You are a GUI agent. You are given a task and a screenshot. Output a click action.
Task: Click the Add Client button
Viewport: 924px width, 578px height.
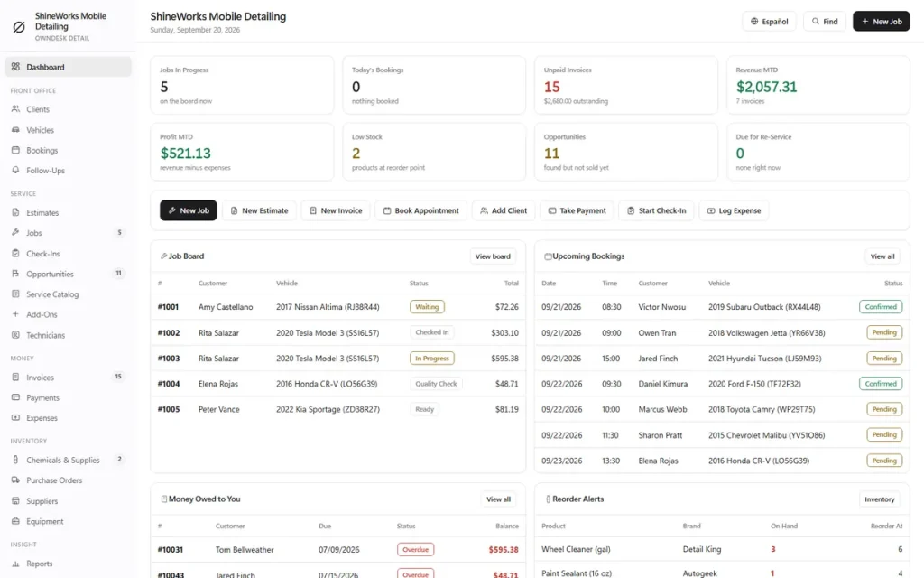(504, 210)
